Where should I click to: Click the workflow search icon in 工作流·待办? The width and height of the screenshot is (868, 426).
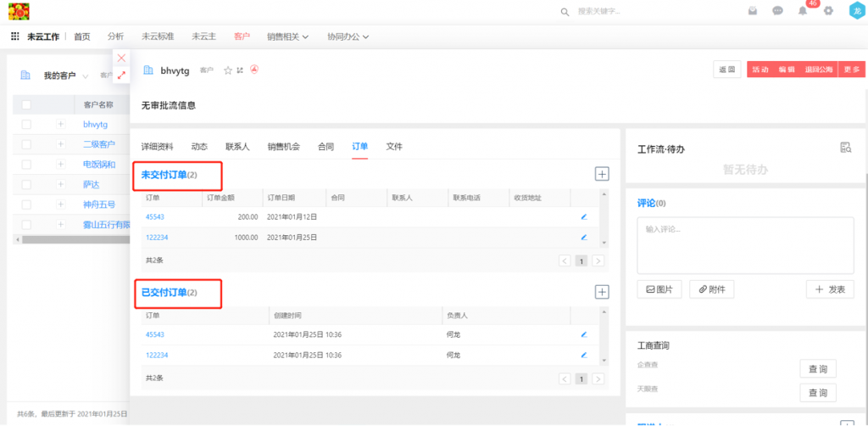point(845,148)
